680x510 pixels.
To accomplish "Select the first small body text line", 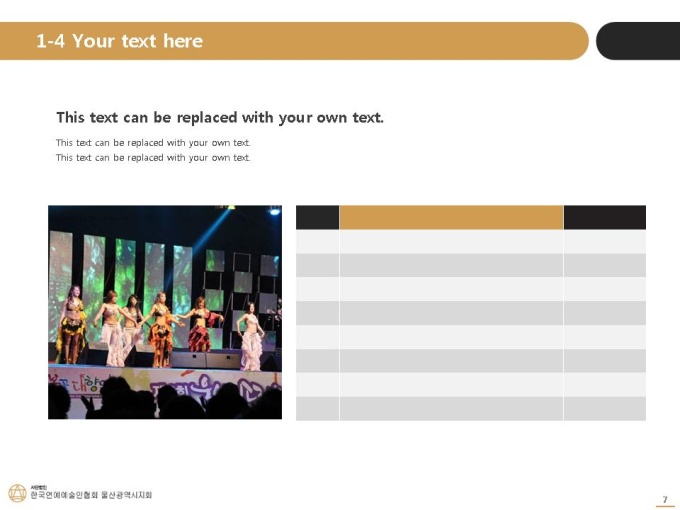I will [x=153, y=143].
